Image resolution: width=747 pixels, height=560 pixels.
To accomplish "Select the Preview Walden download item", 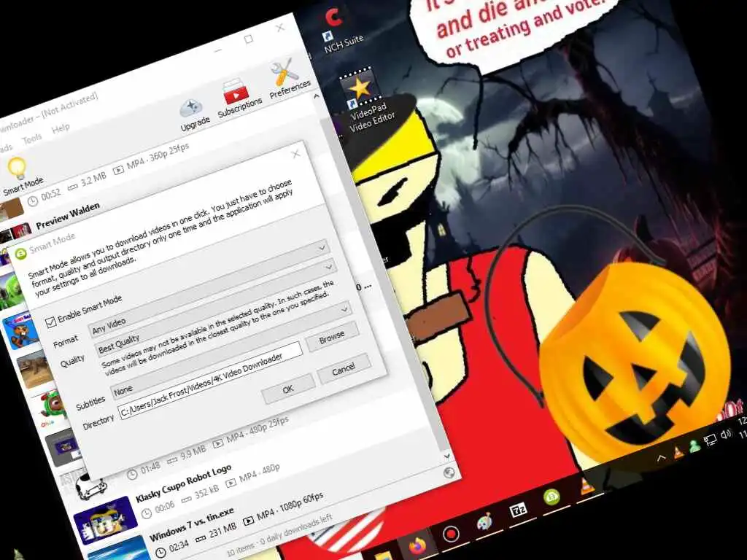I will [67, 216].
